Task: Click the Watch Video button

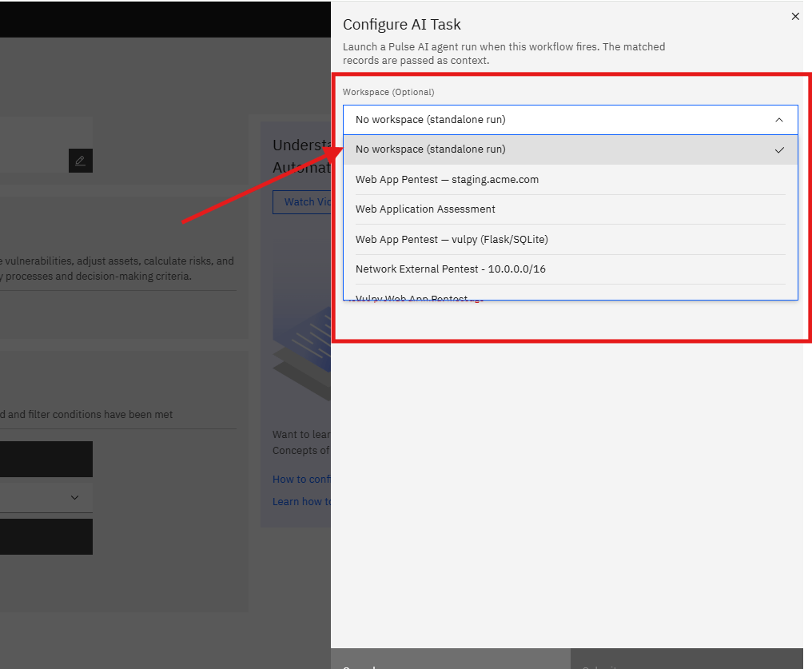Action: point(302,202)
